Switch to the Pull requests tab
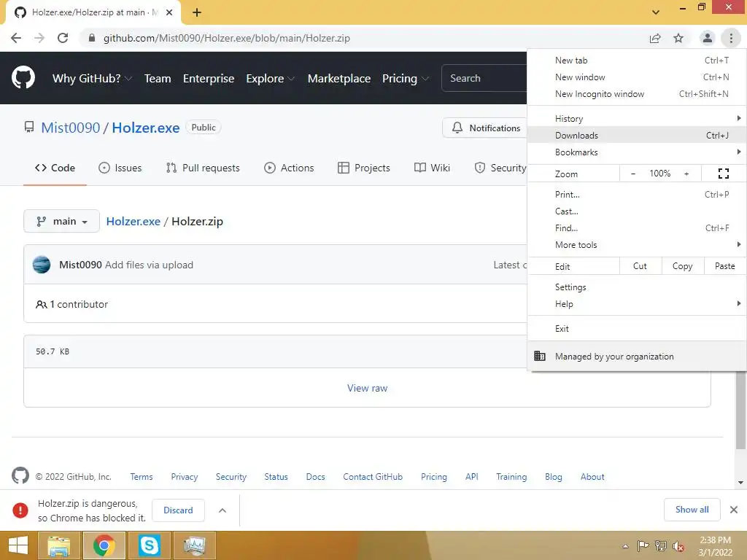747x560 pixels. pos(203,168)
